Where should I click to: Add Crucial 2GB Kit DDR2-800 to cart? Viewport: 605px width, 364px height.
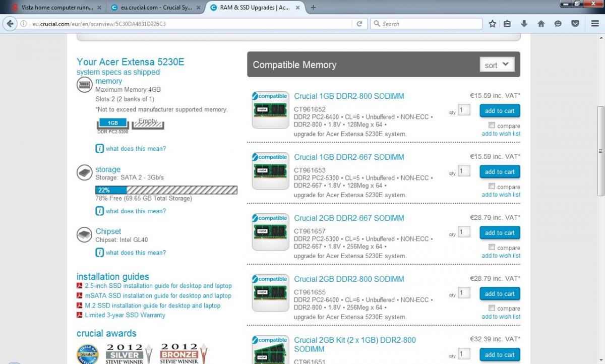(x=500, y=355)
